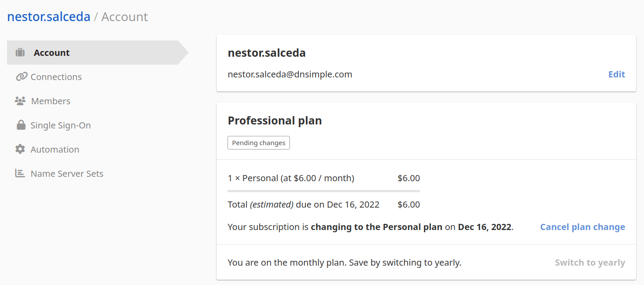The width and height of the screenshot is (644, 285).
Task: Click the padlock Single Sign-On icon
Action: tap(21, 125)
